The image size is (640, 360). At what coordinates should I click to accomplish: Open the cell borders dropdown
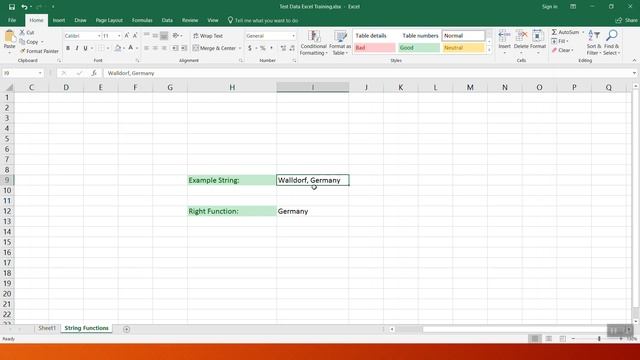tap(109, 48)
